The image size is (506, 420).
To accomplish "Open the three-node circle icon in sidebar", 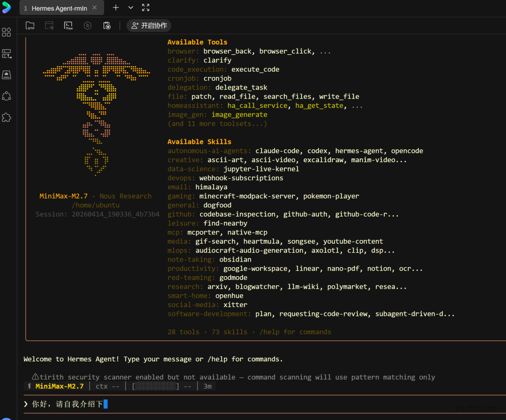I will (7, 96).
